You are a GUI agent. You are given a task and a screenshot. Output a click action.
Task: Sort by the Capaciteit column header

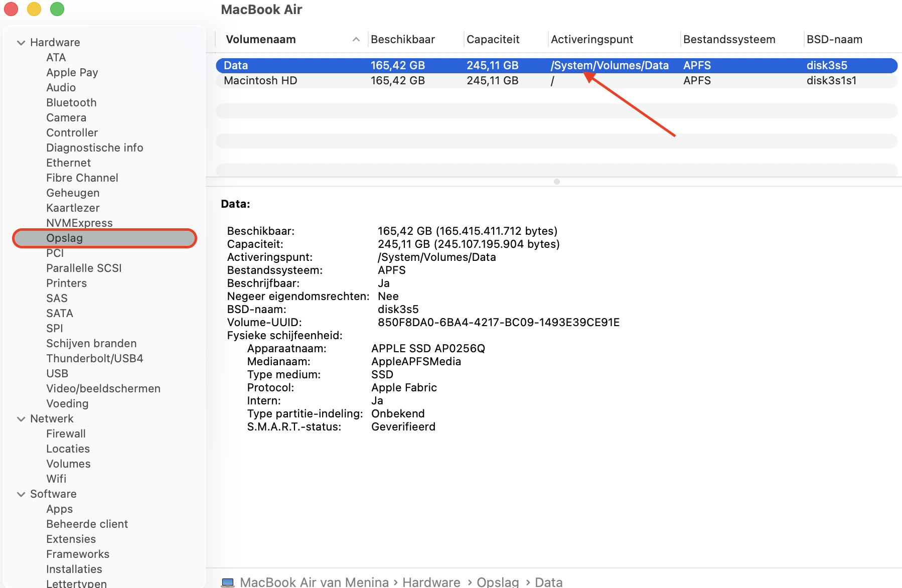tap(493, 39)
